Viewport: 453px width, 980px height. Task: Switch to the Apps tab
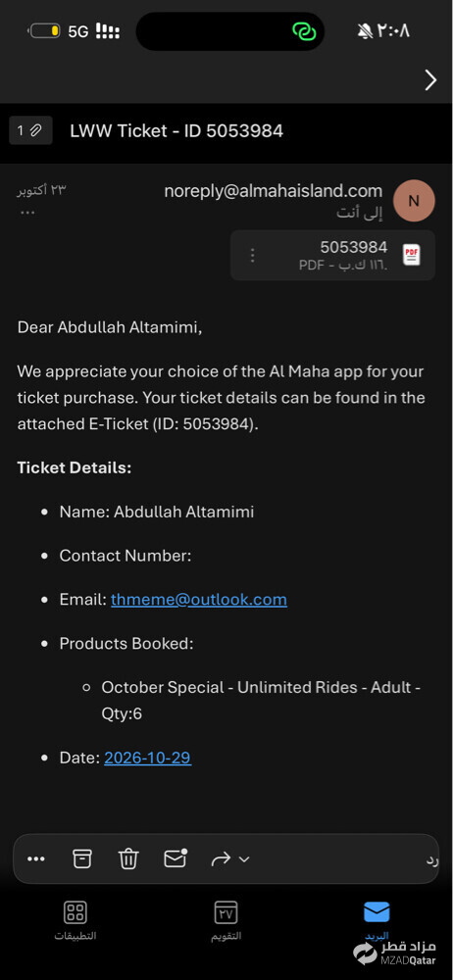click(75, 920)
